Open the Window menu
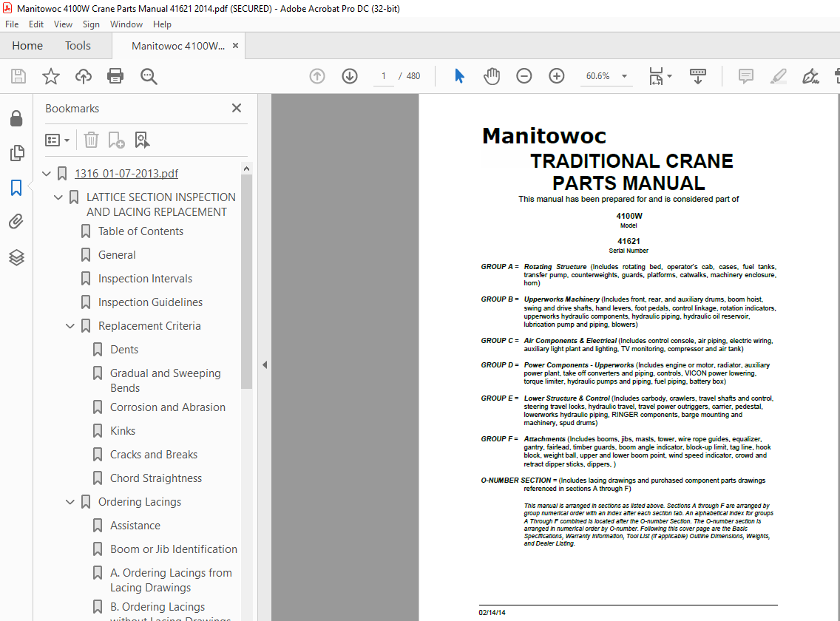The height and width of the screenshot is (621, 840). [126, 24]
